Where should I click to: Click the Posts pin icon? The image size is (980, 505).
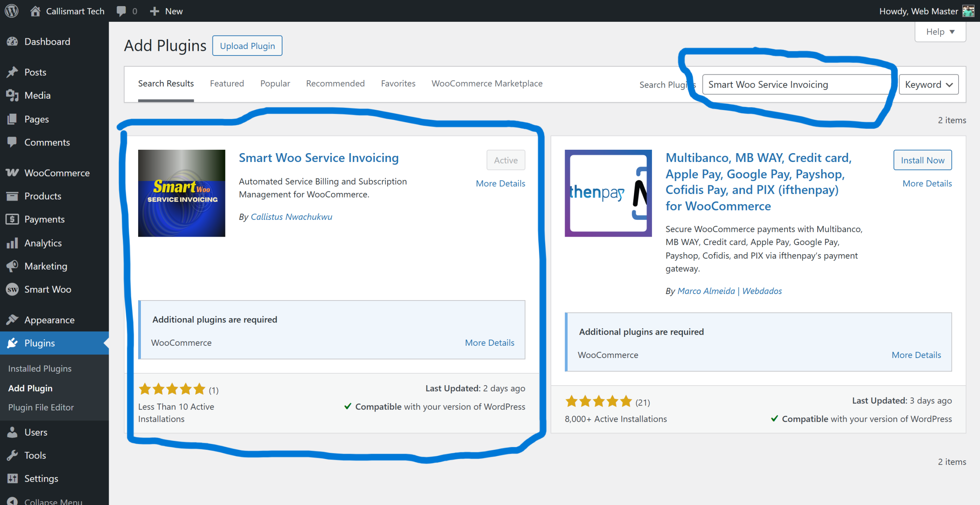(x=12, y=72)
